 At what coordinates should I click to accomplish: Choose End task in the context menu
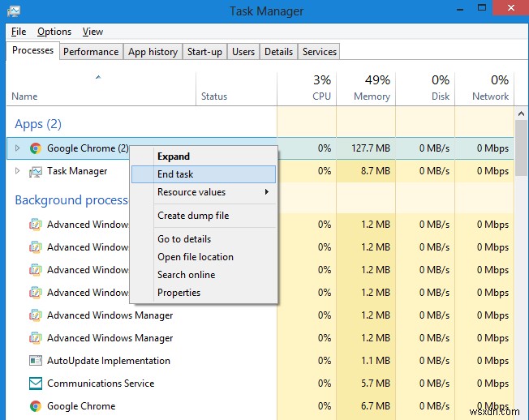click(204, 174)
